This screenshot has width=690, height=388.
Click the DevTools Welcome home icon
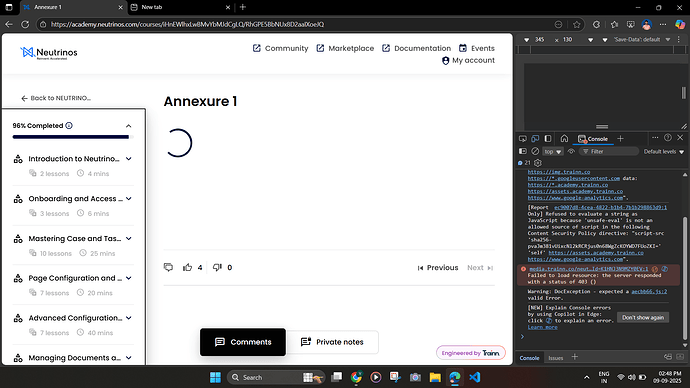pos(564,139)
